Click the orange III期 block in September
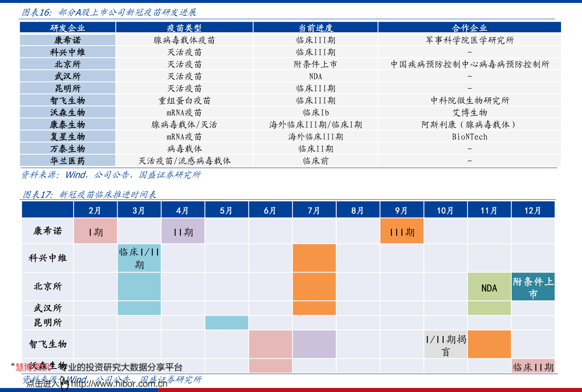Viewport: 582px width, 392px height. point(402,231)
